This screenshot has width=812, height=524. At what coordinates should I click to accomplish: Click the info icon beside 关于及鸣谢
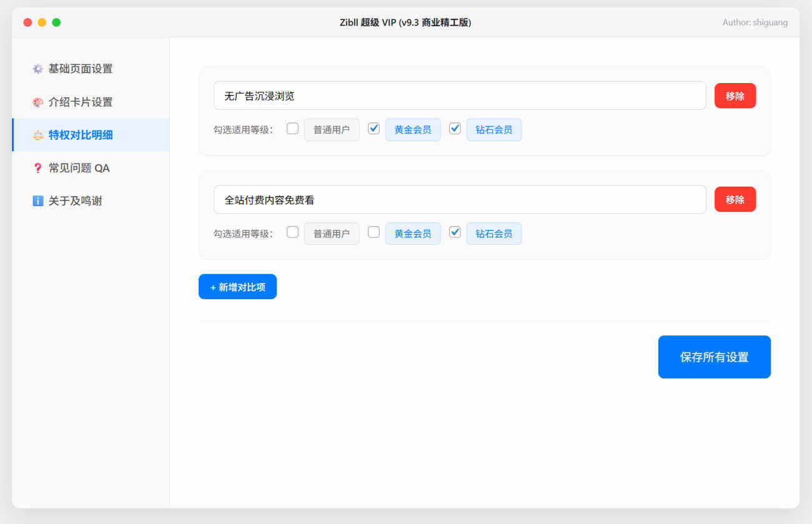click(x=37, y=201)
